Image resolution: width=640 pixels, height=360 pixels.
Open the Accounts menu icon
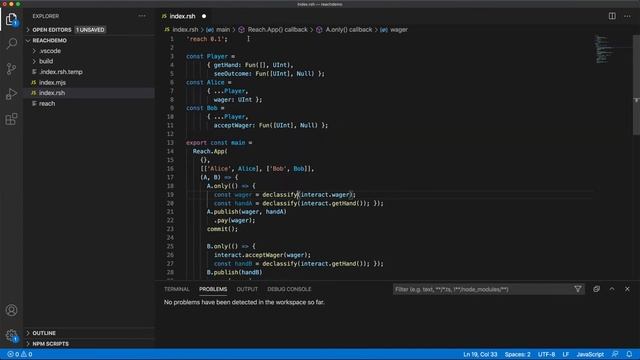click(x=11, y=310)
